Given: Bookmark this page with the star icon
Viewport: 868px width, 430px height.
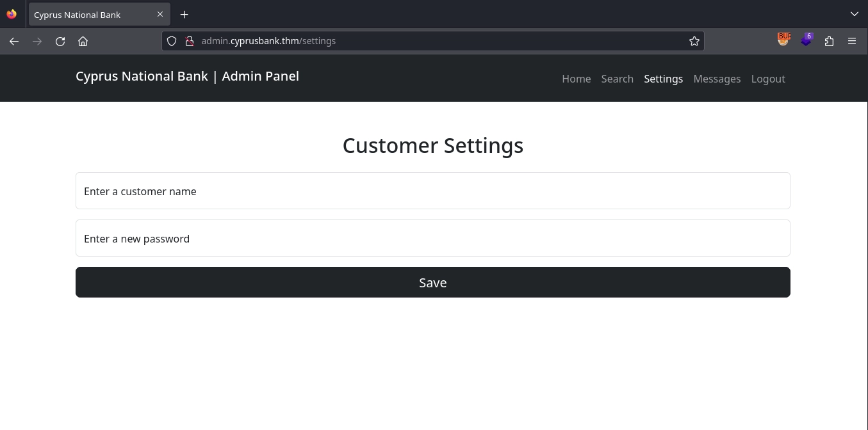Looking at the screenshot, I should tap(694, 41).
